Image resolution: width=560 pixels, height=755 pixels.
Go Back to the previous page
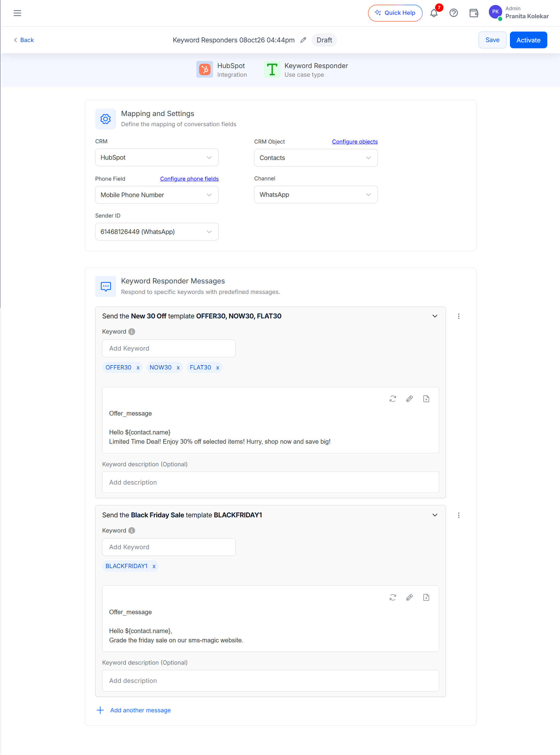click(24, 40)
